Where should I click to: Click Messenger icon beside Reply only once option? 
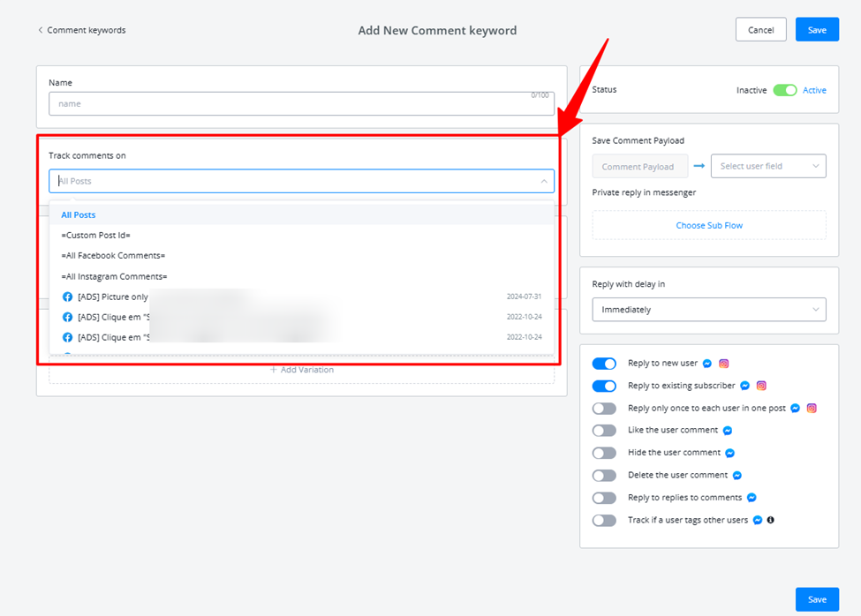coord(795,408)
